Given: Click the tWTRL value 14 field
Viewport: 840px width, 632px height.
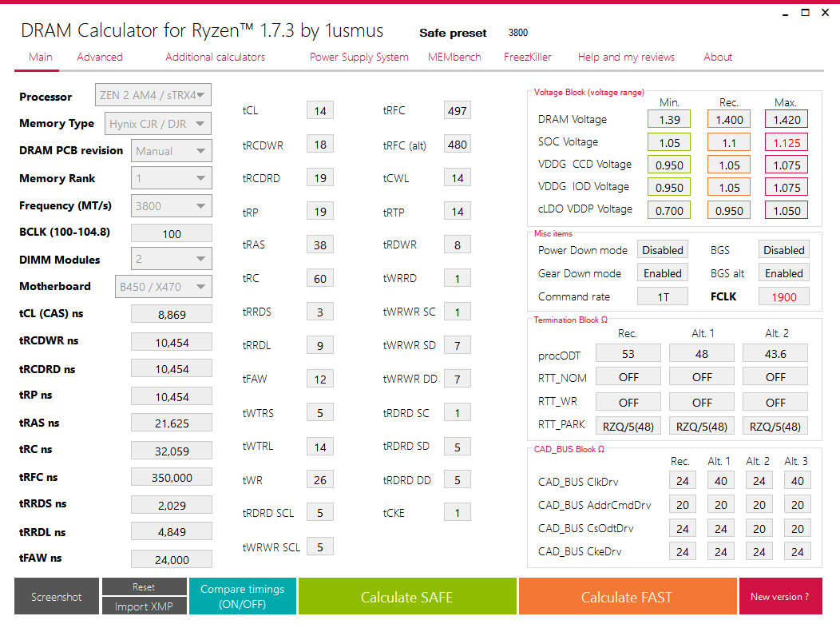Looking at the screenshot, I should 320,447.
